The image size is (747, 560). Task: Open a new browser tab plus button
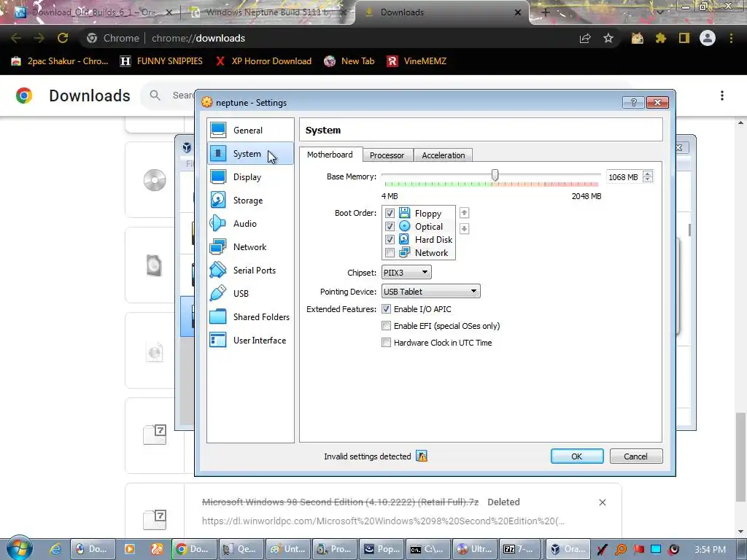click(x=546, y=12)
